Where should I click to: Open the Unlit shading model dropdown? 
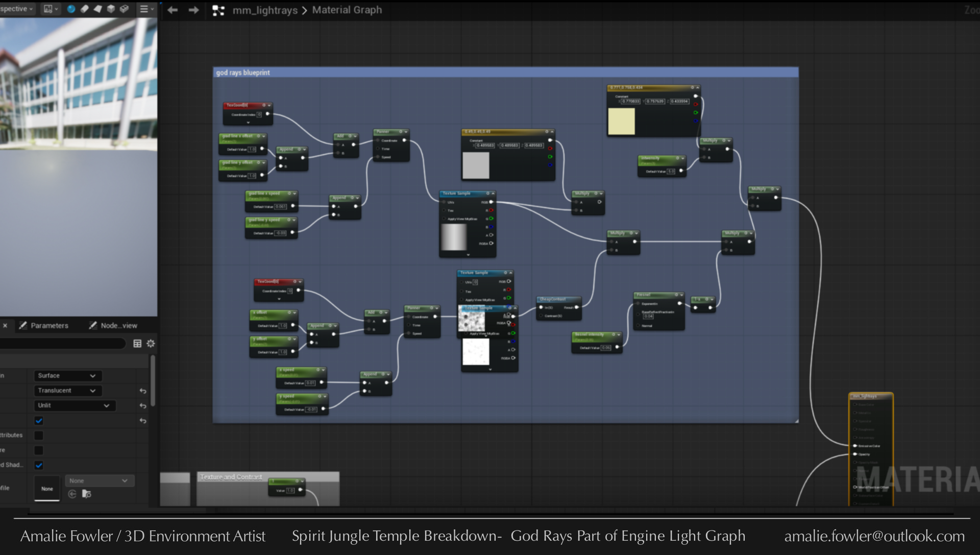tap(75, 405)
